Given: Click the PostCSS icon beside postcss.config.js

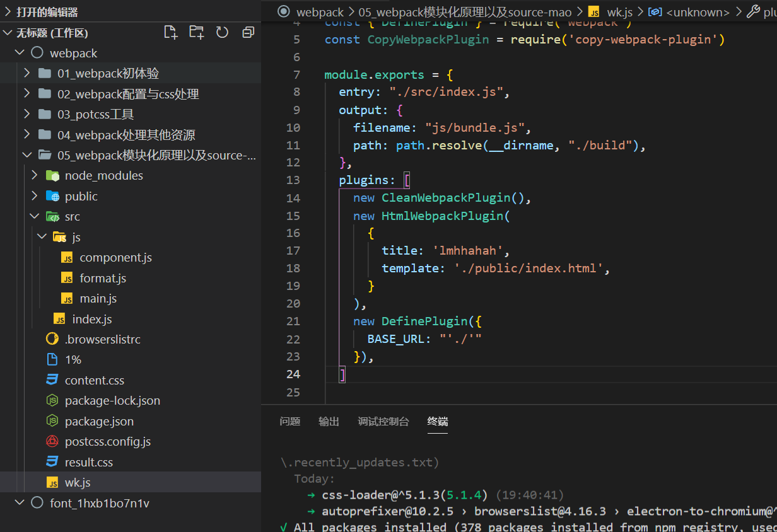Looking at the screenshot, I should click(52, 441).
